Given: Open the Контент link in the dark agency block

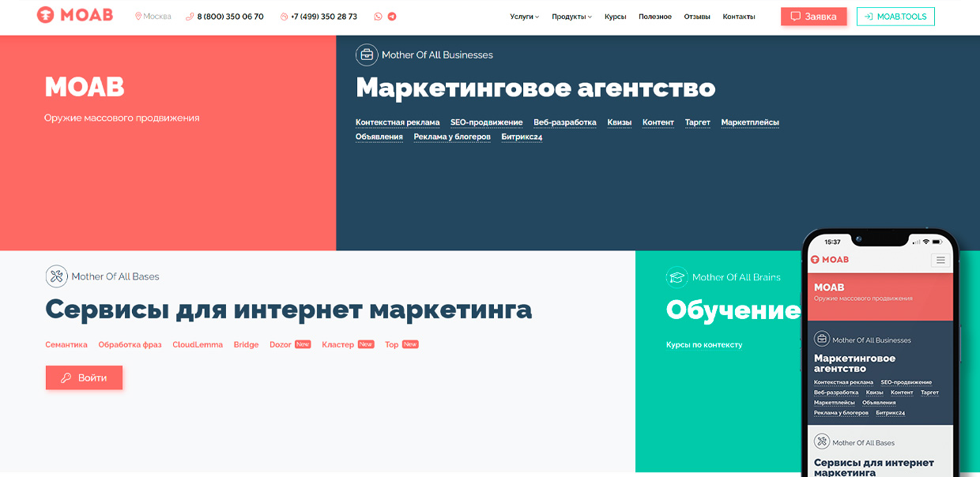Looking at the screenshot, I should pos(658,122).
